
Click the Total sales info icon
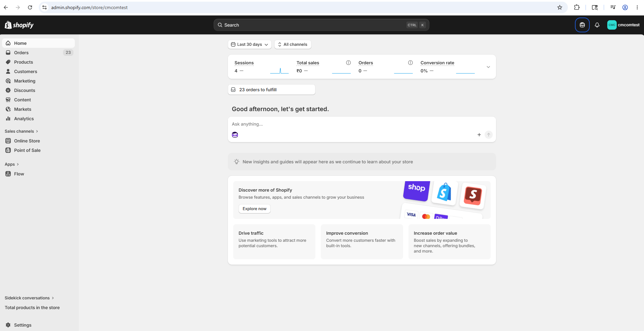tap(348, 63)
